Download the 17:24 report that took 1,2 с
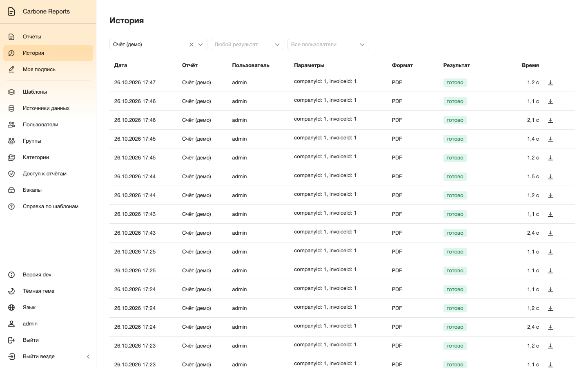Image resolution: width=588 pixels, height=368 pixels. [x=550, y=308]
